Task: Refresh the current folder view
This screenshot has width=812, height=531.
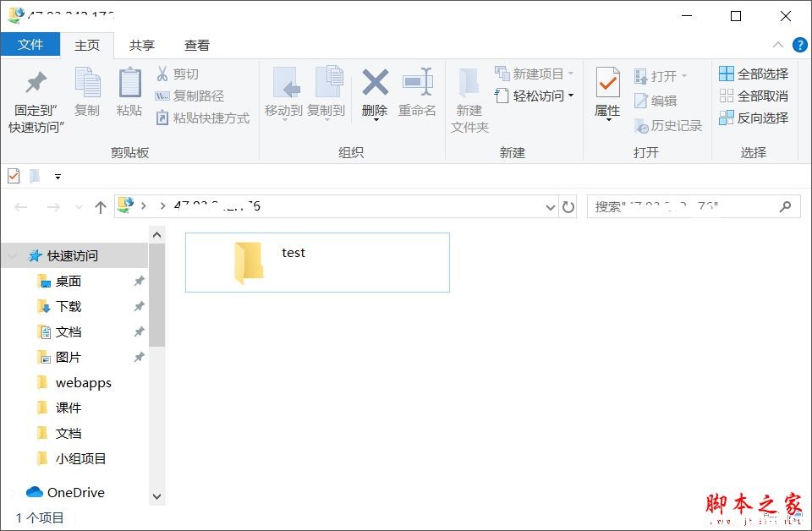Action: click(x=568, y=207)
